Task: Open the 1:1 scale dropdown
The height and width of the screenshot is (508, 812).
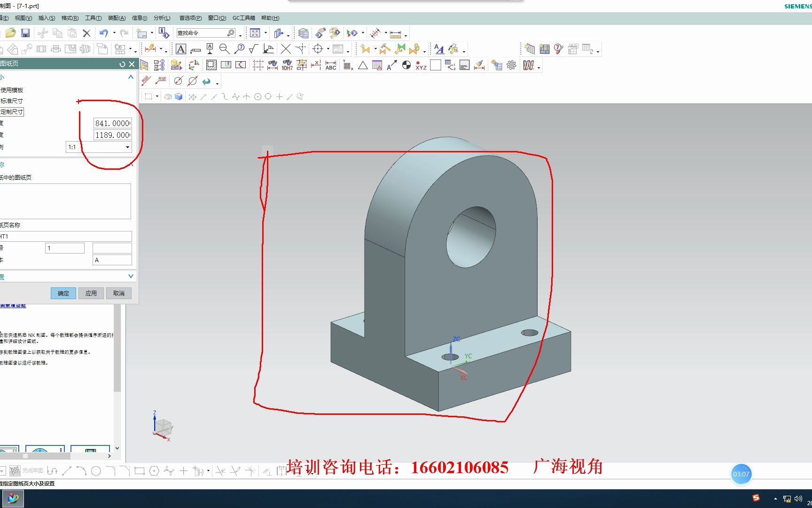Action: point(127,147)
